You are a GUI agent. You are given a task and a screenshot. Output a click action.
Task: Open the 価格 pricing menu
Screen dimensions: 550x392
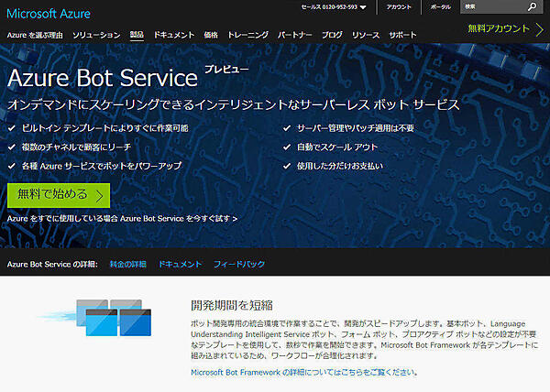(211, 35)
